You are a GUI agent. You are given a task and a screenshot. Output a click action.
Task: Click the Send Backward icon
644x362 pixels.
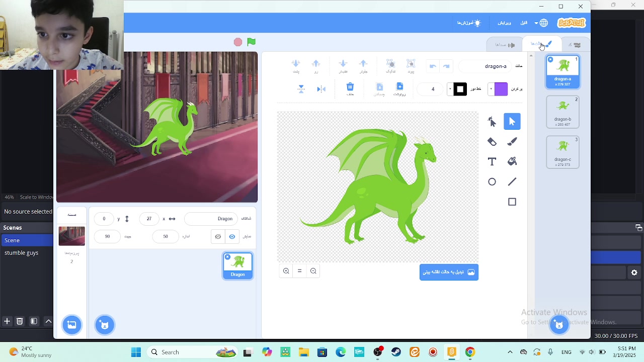click(x=343, y=65)
